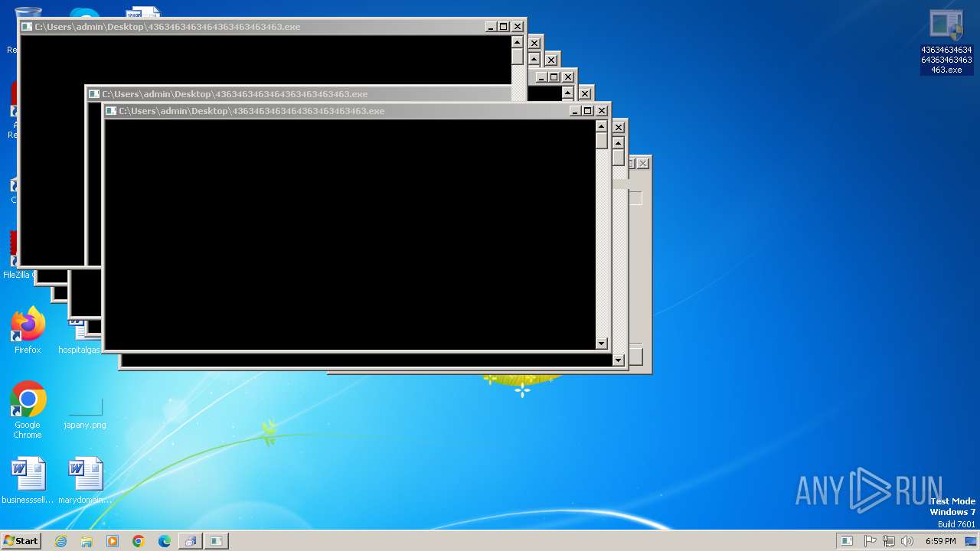Launch Chrome from the taskbar
Screen dimensions: 980x551
click(139, 541)
